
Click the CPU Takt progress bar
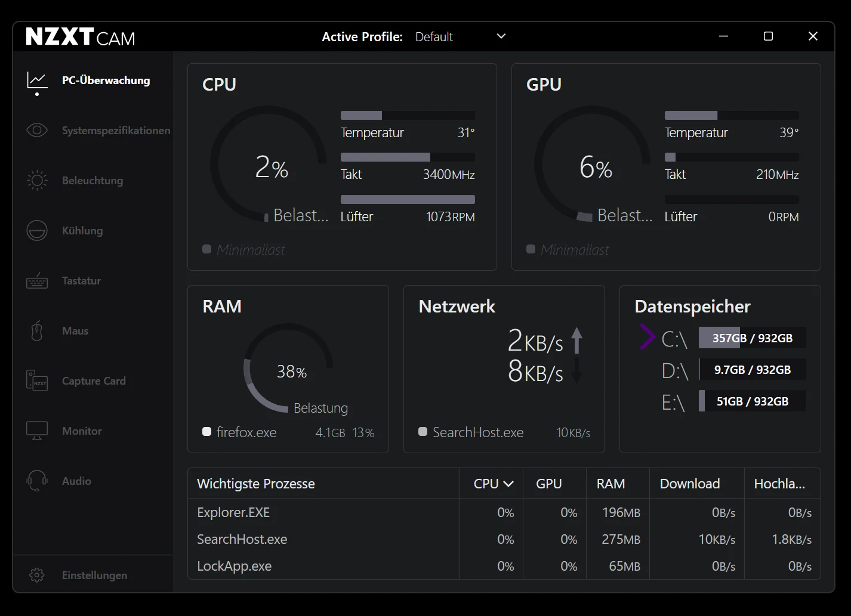[408, 157]
